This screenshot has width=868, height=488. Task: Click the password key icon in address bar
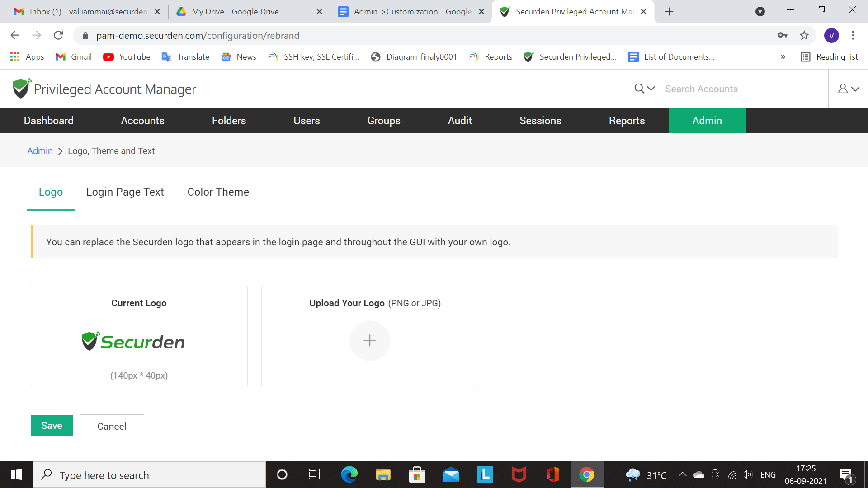783,35
